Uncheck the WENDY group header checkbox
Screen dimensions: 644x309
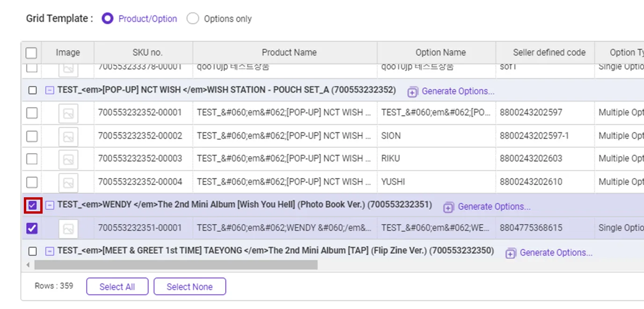tap(32, 205)
